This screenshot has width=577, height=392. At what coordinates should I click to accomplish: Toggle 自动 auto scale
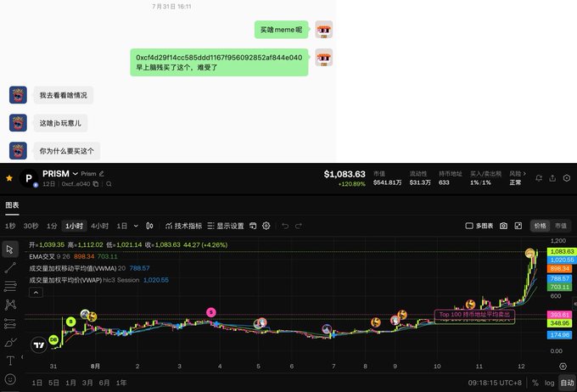tap(567, 383)
